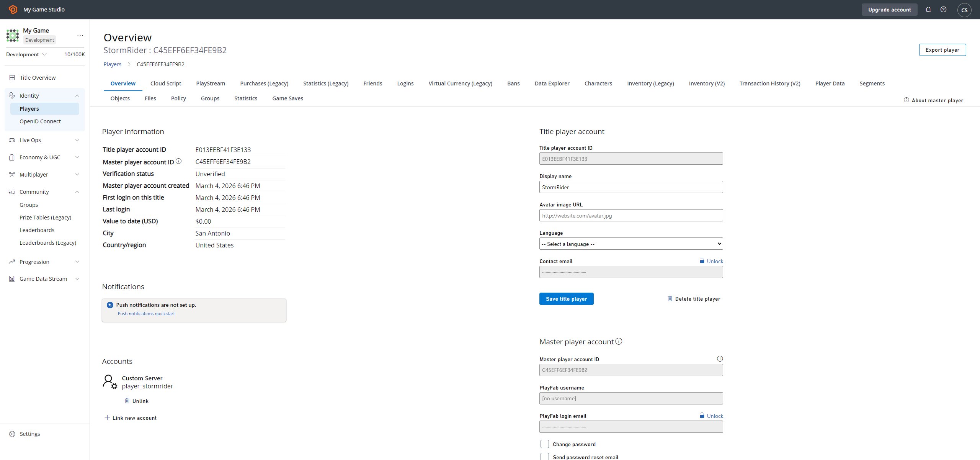The width and height of the screenshot is (980, 460).
Task: Click Unlock for Contact email
Action: 715,261
